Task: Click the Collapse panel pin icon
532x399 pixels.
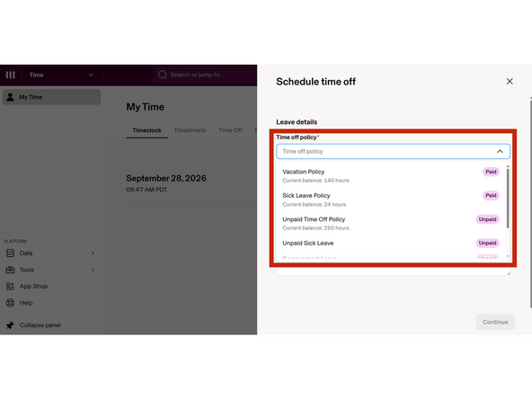Action: coord(10,325)
